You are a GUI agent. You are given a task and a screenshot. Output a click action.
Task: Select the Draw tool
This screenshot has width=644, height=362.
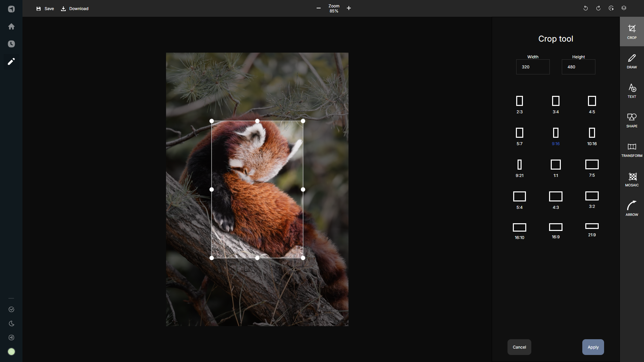pyautogui.click(x=632, y=61)
